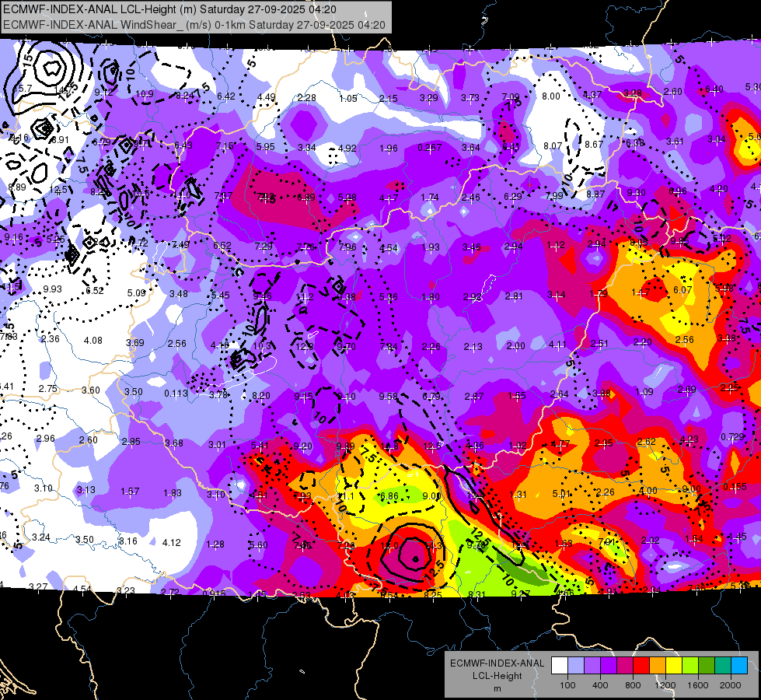The image size is (761, 700).
Task: Click the 'ECMWF-INDEX-ANAL' label in the legend
Action: coord(497,663)
